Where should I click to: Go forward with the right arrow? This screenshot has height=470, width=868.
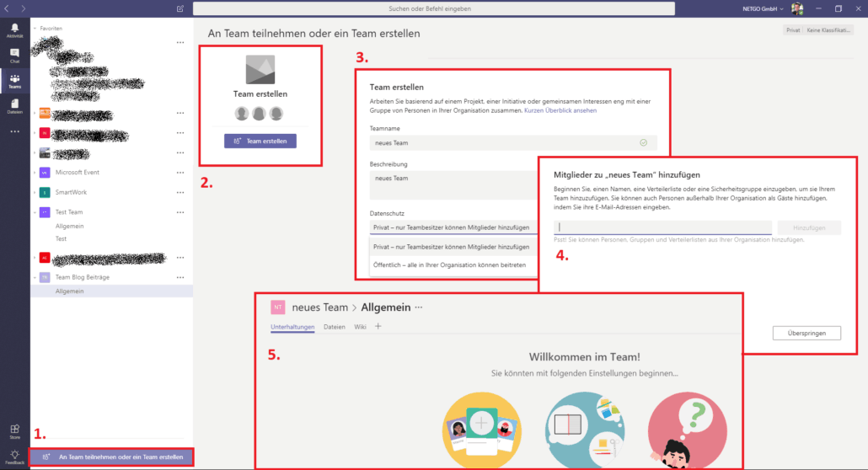24,8
